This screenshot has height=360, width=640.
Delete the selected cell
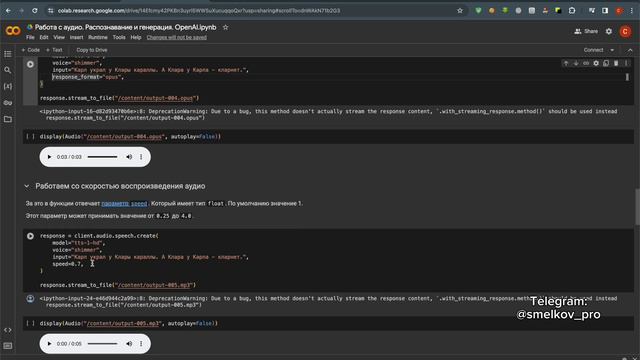(x=616, y=63)
